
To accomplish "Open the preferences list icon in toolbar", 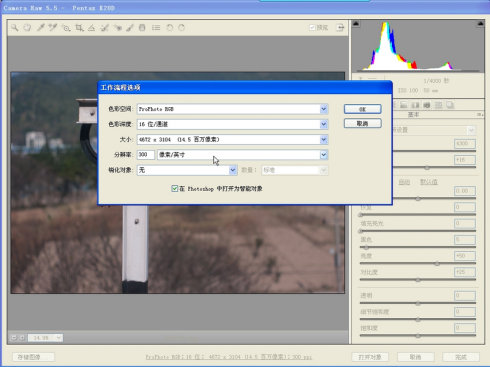I will pyautogui.click(x=156, y=28).
